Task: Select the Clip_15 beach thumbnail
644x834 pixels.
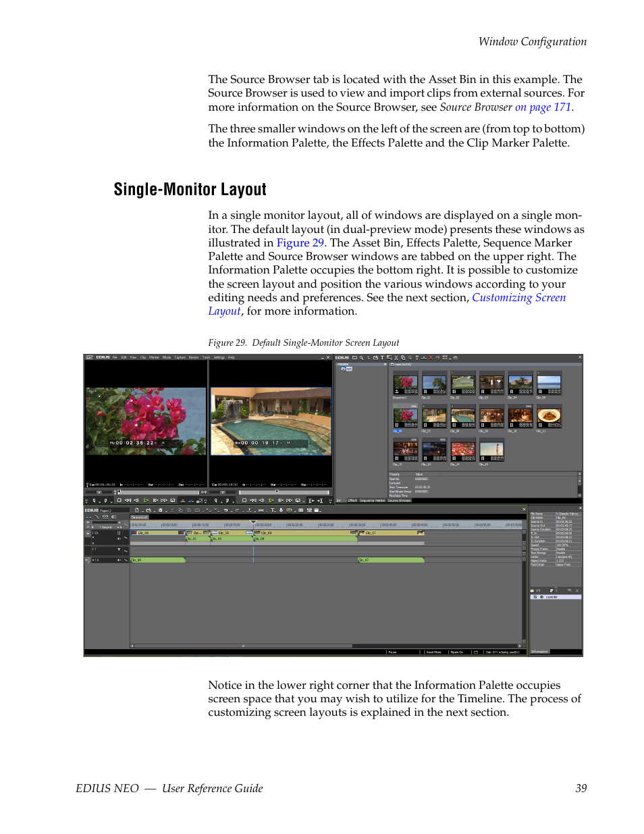Action: [491, 450]
